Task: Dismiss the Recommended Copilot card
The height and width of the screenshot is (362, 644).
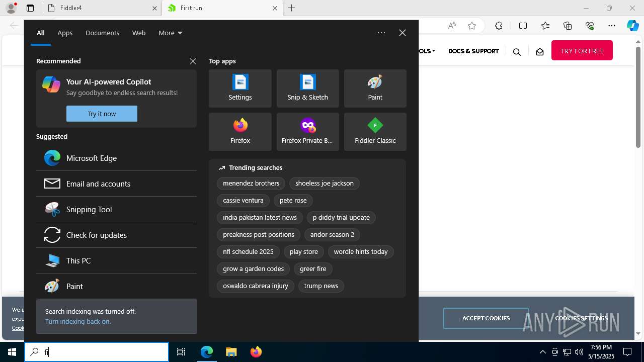Action: (193, 61)
